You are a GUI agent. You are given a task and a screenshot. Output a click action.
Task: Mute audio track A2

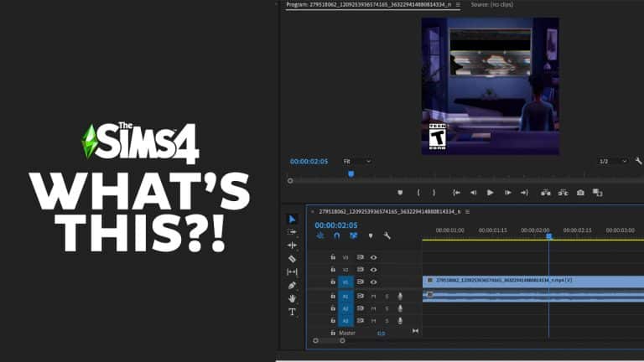pos(373,308)
